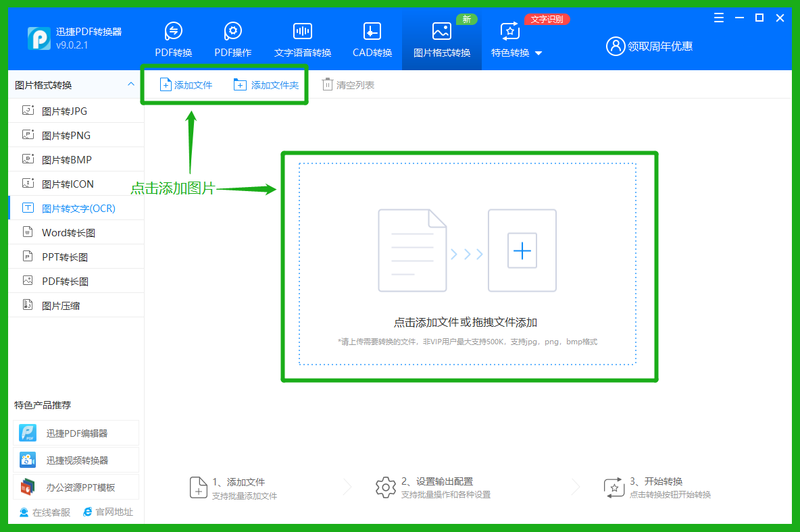
Task: Click the 添加文件夹 folder icon
Action: pos(240,84)
